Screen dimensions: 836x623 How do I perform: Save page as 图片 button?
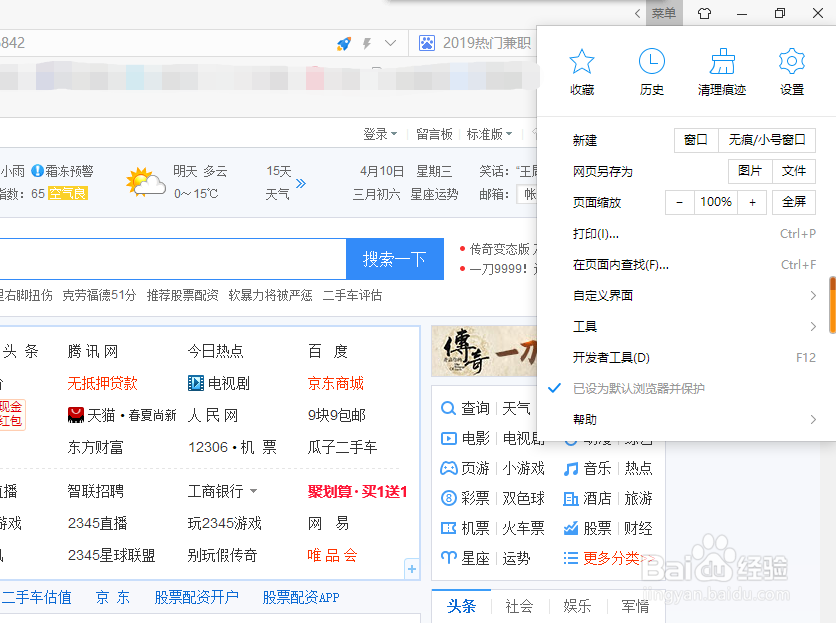click(750, 171)
